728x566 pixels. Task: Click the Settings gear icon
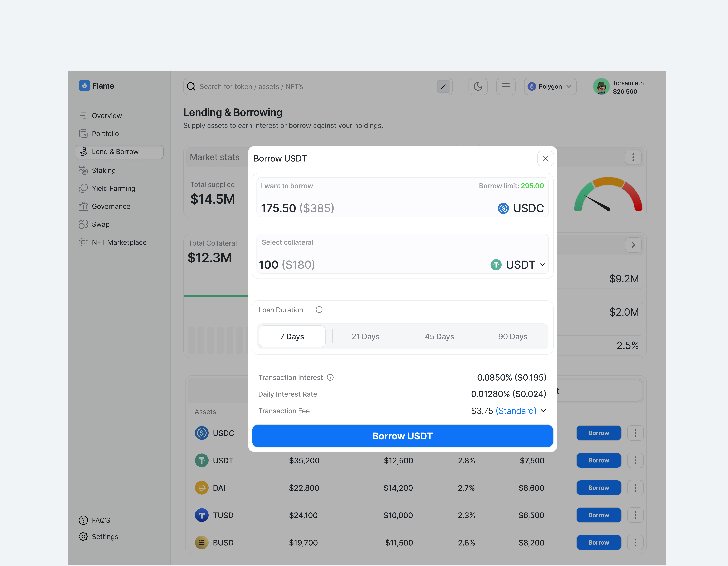(83, 537)
